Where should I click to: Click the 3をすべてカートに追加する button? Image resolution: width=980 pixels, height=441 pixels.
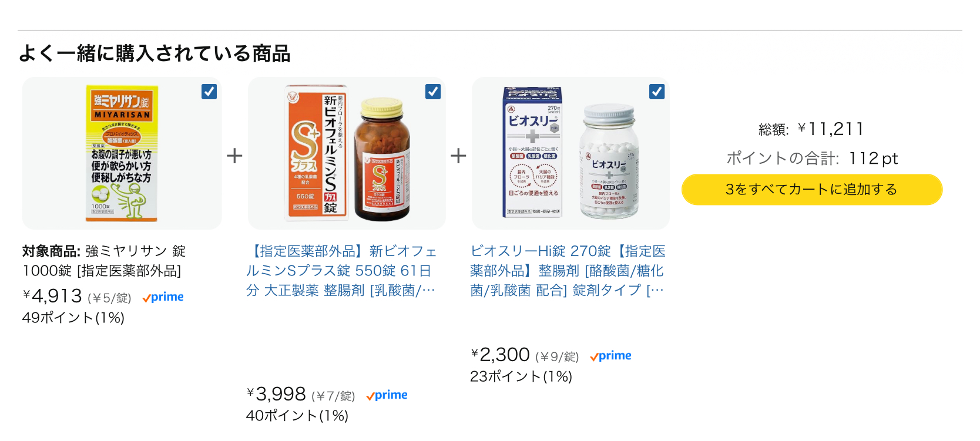[811, 190]
